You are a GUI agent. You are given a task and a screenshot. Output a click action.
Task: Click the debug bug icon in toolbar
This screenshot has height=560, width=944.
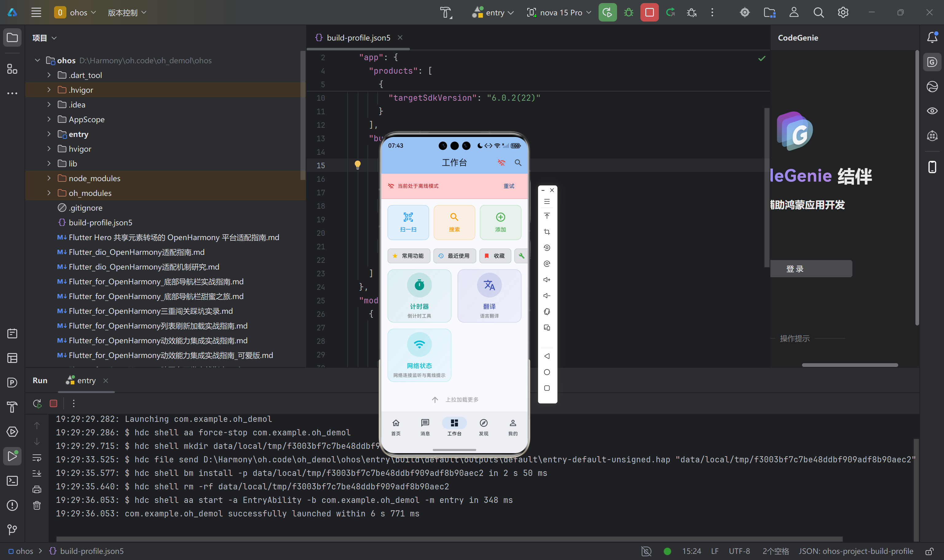[x=628, y=13]
